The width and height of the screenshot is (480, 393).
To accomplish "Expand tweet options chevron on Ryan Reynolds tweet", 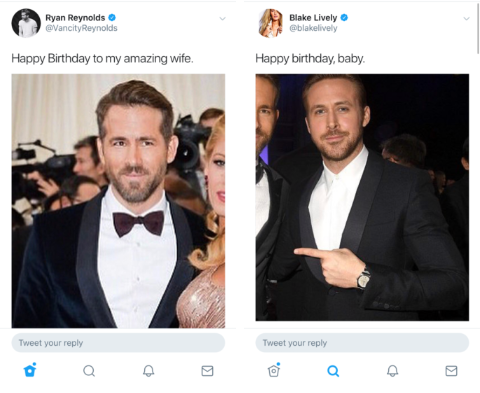I will pos(222,18).
